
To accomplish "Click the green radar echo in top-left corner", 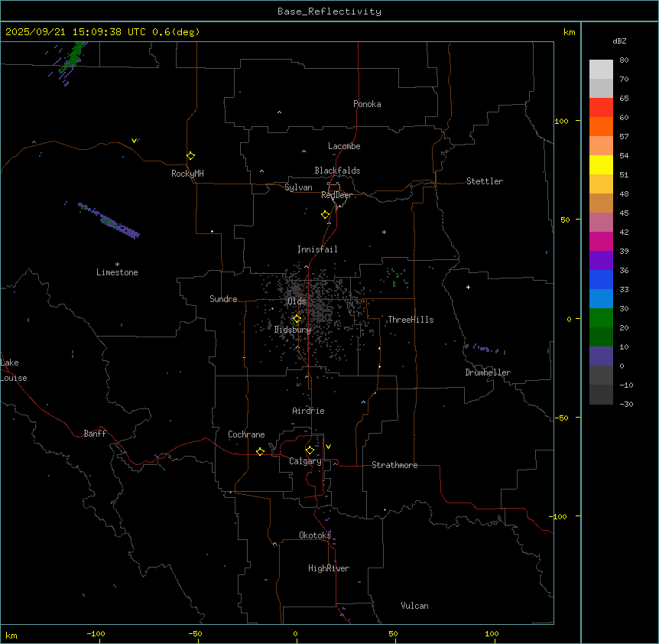I will point(74,54).
